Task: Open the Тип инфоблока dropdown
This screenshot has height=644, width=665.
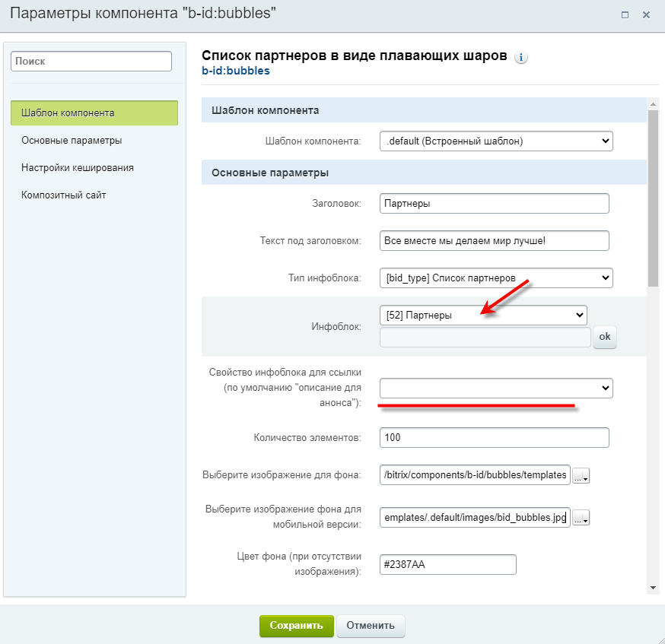Action: point(496,278)
